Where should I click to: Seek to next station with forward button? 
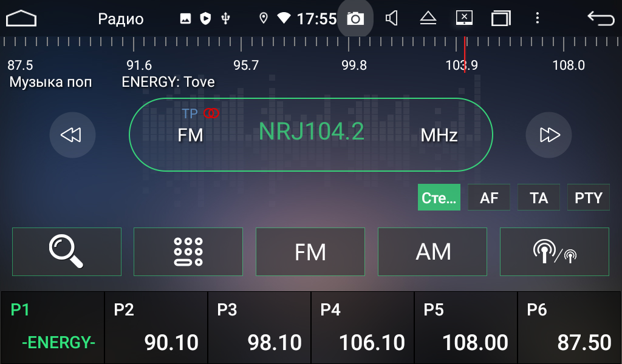coord(549,135)
